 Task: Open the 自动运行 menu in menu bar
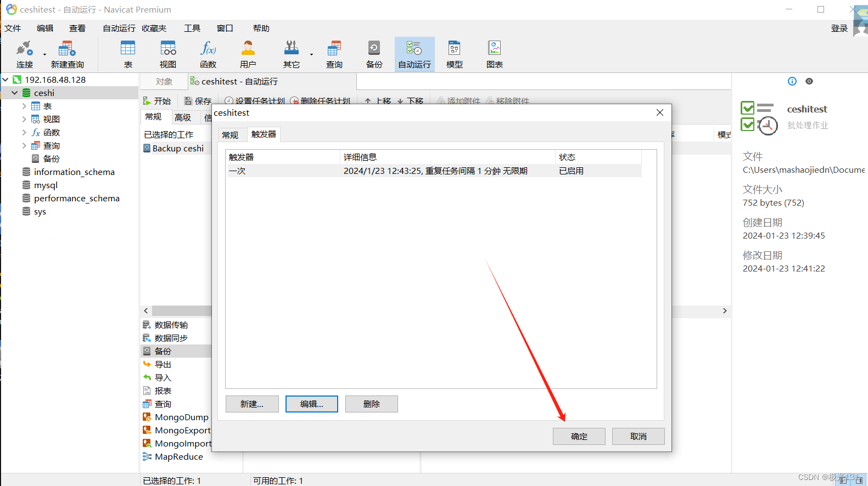pos(119,28)
